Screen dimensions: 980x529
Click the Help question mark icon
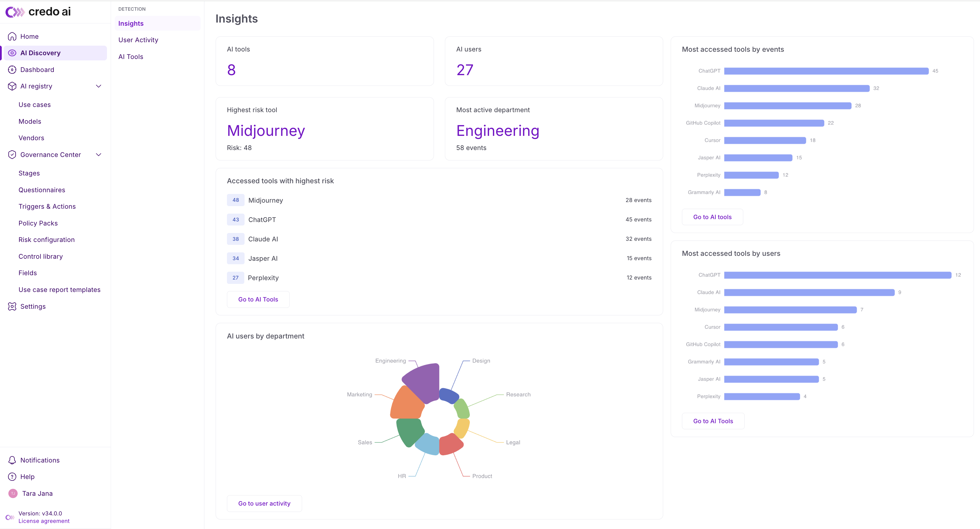tap(12, 476)
